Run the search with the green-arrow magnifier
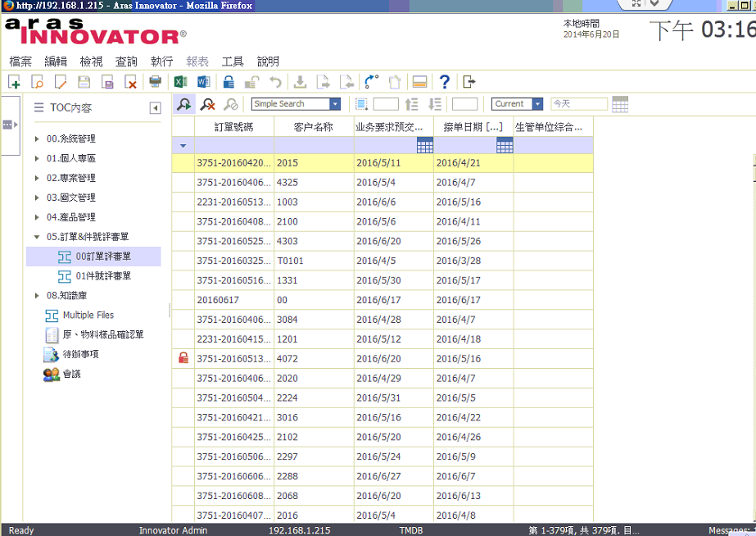756x536 pixels. point(184,104)
